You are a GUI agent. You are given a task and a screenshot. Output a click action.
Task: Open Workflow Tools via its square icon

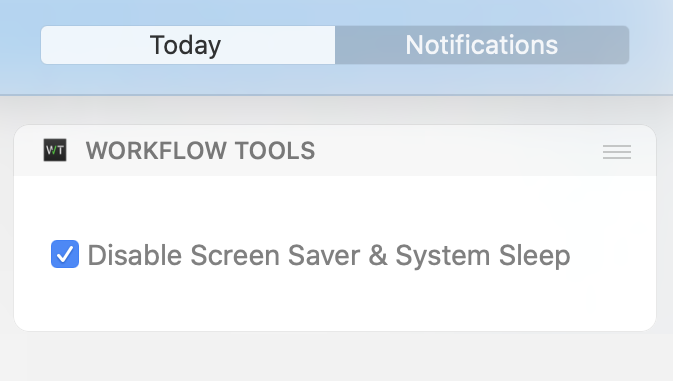click(55, 150)
